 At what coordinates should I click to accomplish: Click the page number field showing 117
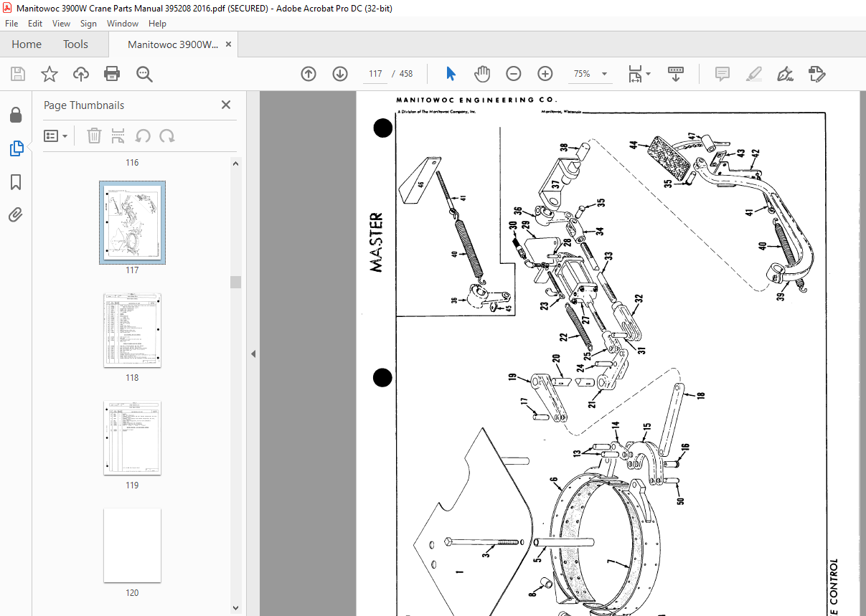tap(375, 74)
